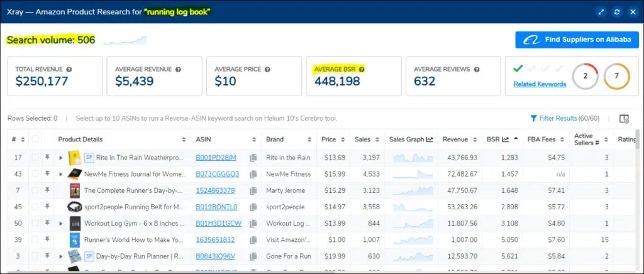Pin the sport2people Running Belt row
The image size is (644, 274).
(x=47, y=207)
